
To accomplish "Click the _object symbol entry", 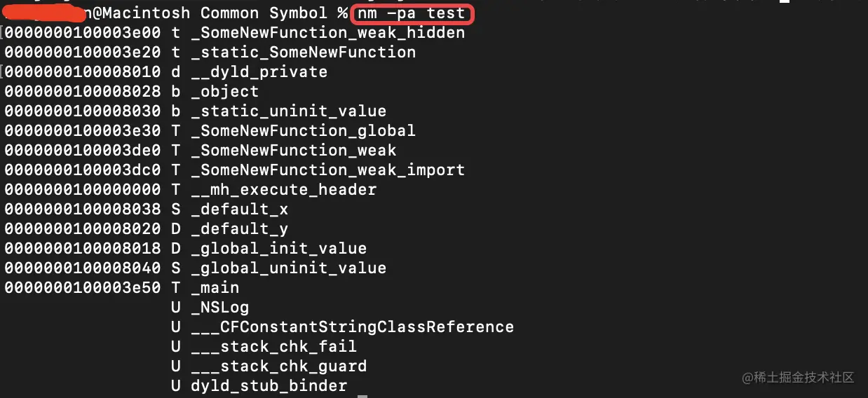I will coord(224,92).
